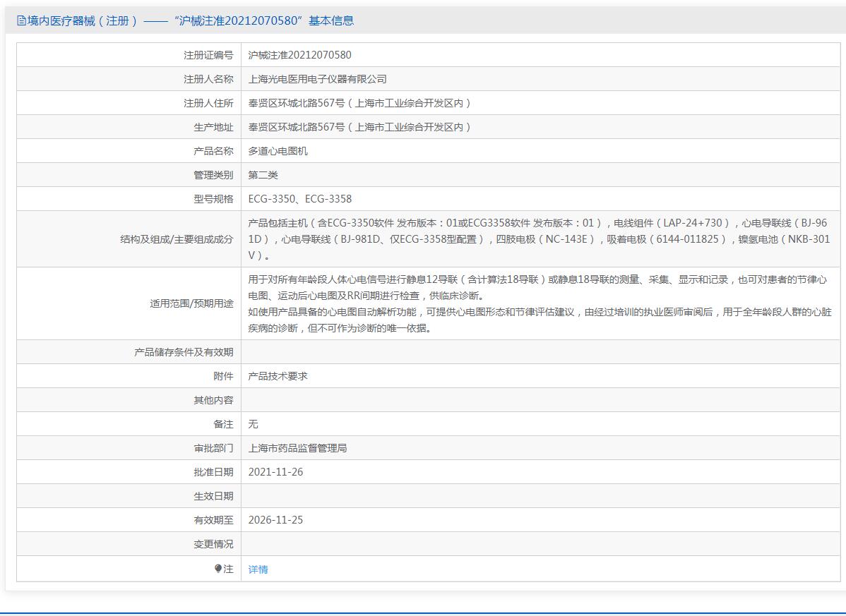Image resolution: width=846 pixels, height=616 pixels.
Task: Click the 变更情况 row label
Action: tap(213, 544)
